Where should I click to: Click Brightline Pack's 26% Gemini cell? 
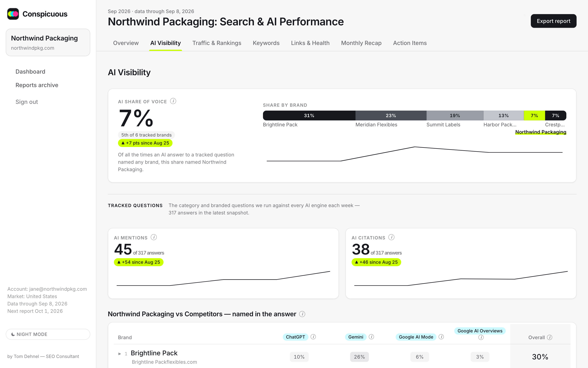359,357
